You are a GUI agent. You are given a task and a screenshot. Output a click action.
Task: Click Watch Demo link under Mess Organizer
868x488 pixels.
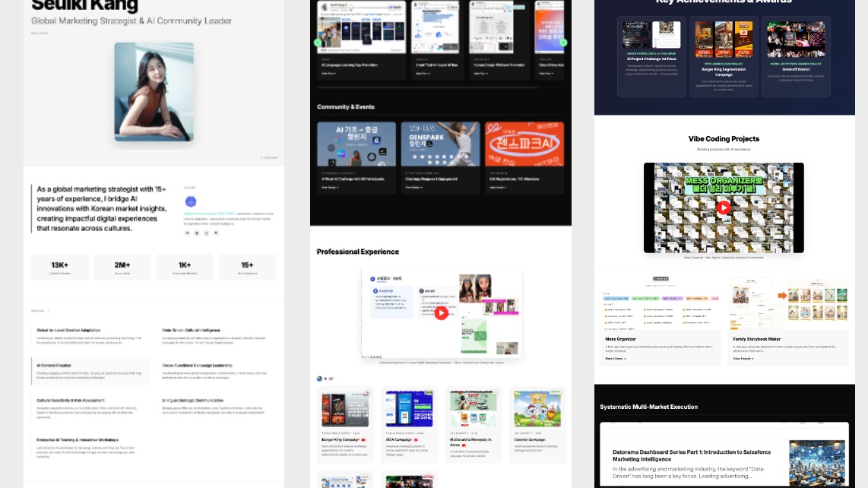click(616, 359)
